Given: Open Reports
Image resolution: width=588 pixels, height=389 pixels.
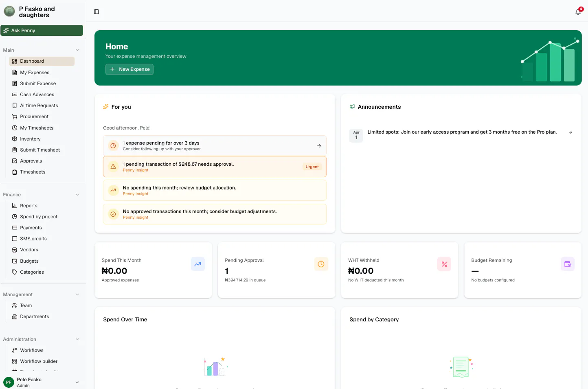Looking at the screenshot, I should click(x=42, y=206).
